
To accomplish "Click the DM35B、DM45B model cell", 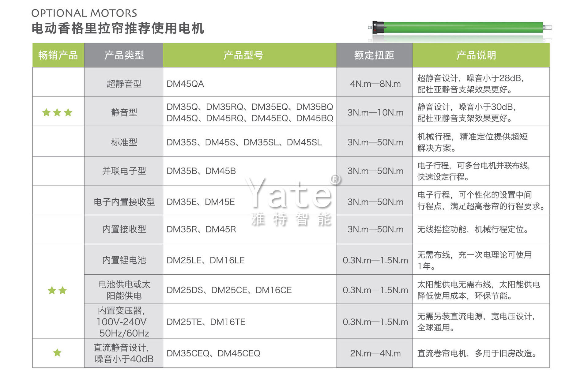I will click(x=250, y=171).
